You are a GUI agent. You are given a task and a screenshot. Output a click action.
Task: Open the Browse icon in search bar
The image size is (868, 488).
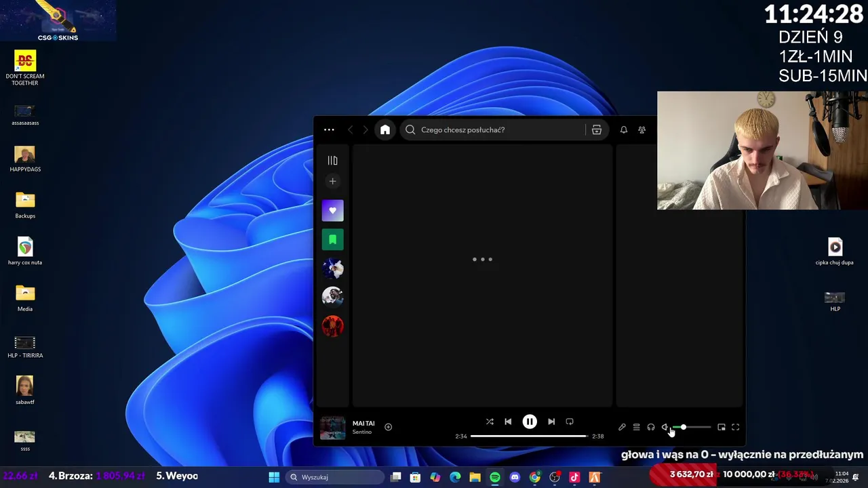click(597, 129)
